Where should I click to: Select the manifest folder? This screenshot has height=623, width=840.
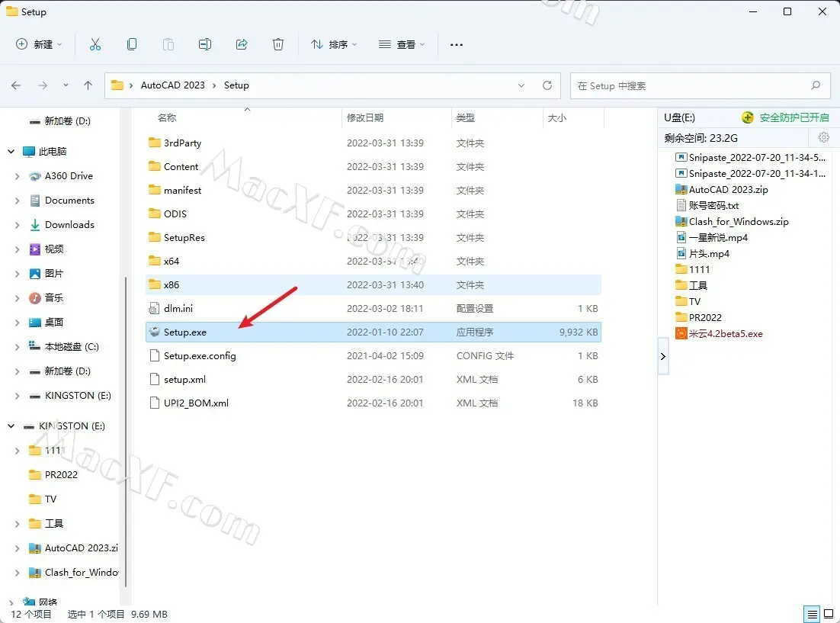374,191
